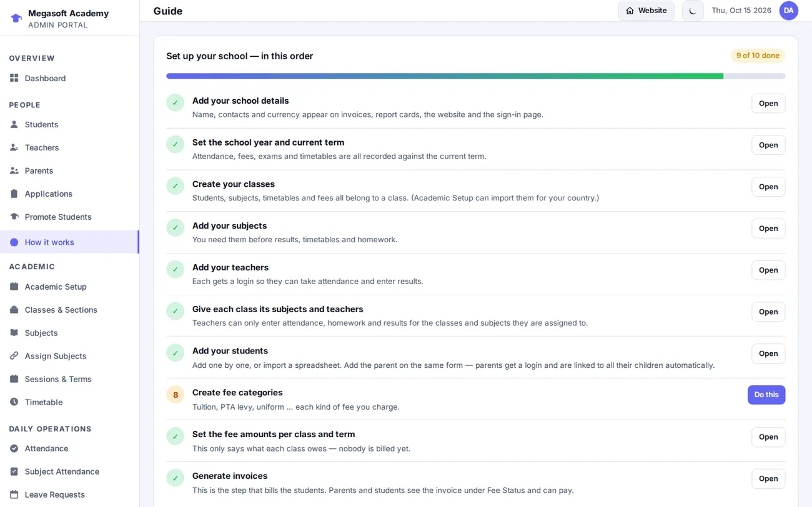
Task: Click the 9 of 10 done badge
Action: click(758, 56)
